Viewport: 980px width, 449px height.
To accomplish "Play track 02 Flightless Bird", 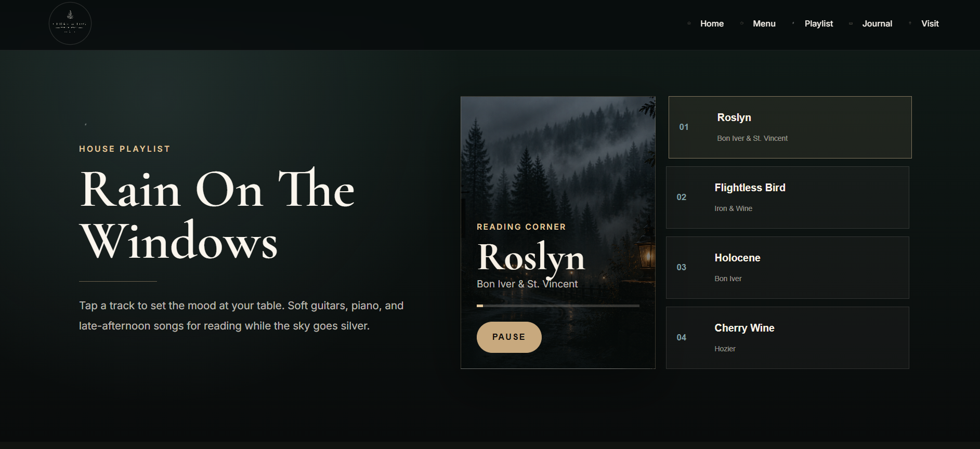I will coord(787,197).
